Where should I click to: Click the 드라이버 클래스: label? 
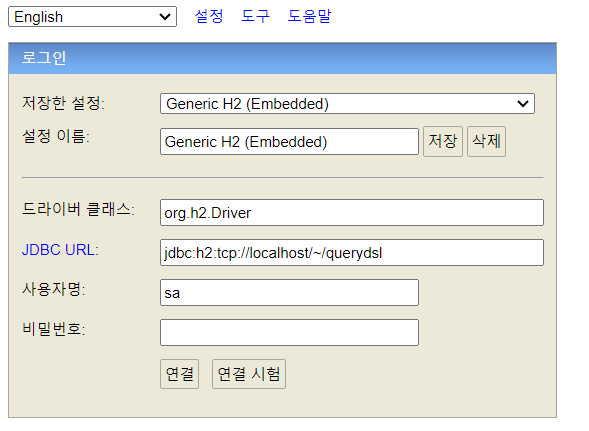pyautogui.click(x=78, y=209)
